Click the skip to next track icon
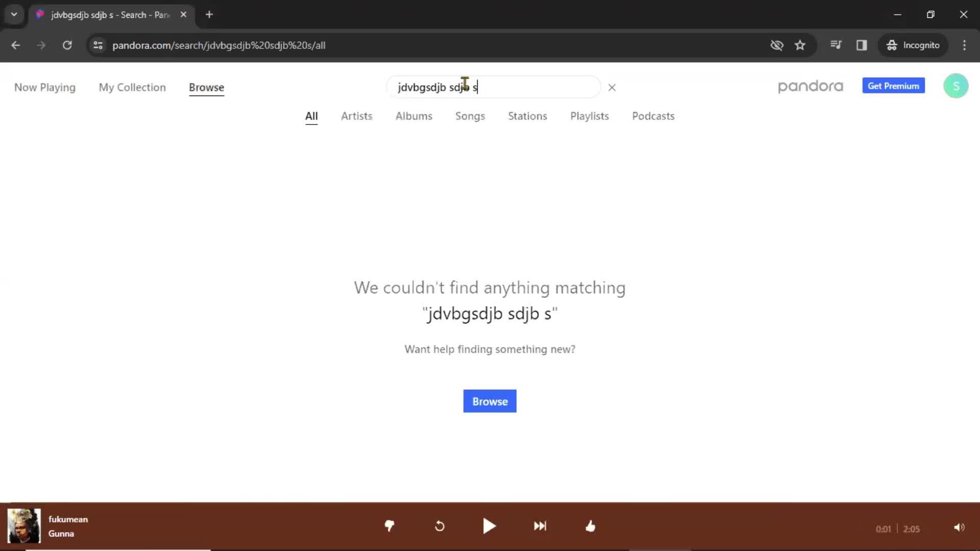This screenshot has height=551, width=980. (540, 526)
